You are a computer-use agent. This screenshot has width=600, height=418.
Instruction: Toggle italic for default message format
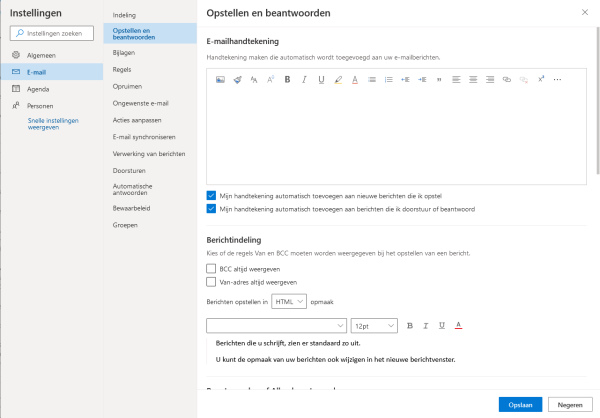coord(426,326)
